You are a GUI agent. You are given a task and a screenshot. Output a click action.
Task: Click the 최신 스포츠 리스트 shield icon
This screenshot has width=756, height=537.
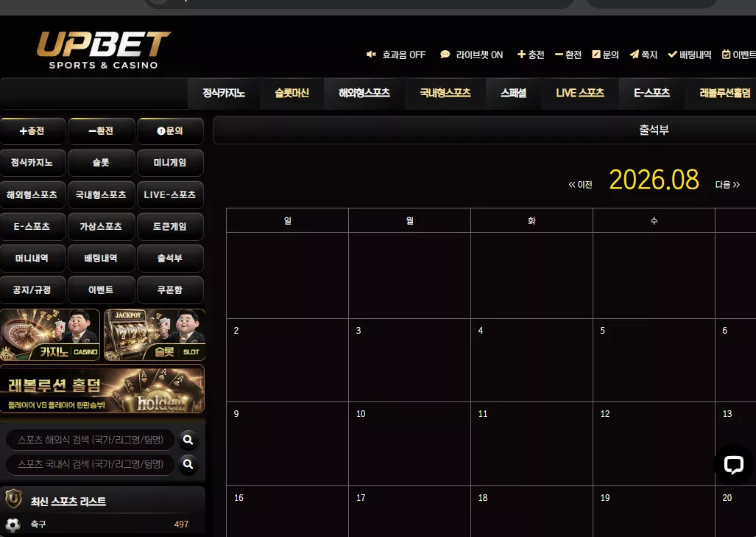[13, 499]
